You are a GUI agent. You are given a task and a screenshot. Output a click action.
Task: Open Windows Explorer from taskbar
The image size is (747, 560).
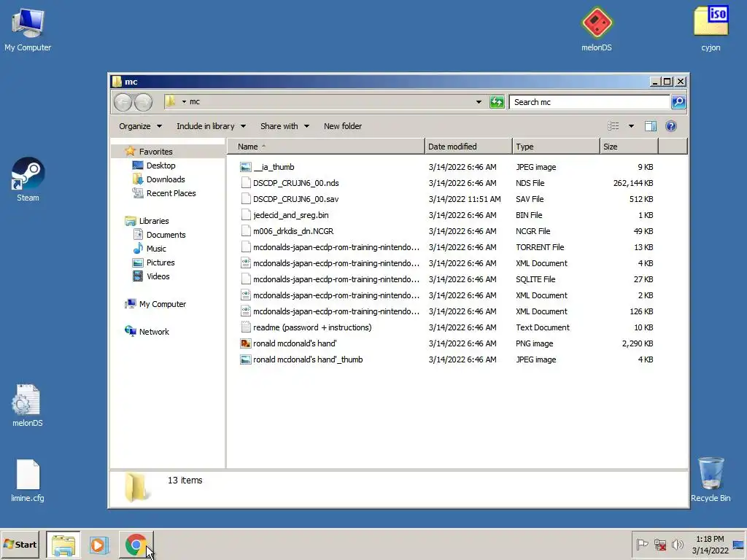tap(63, 545)
